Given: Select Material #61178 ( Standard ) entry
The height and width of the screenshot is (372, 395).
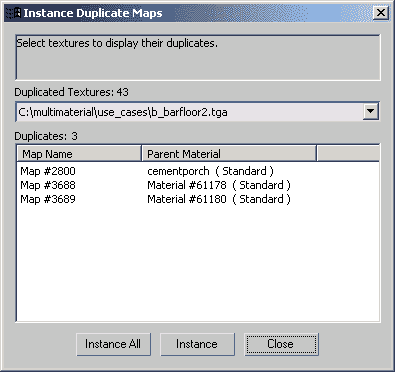Looking at the screenshot, I should coord(219,185).
